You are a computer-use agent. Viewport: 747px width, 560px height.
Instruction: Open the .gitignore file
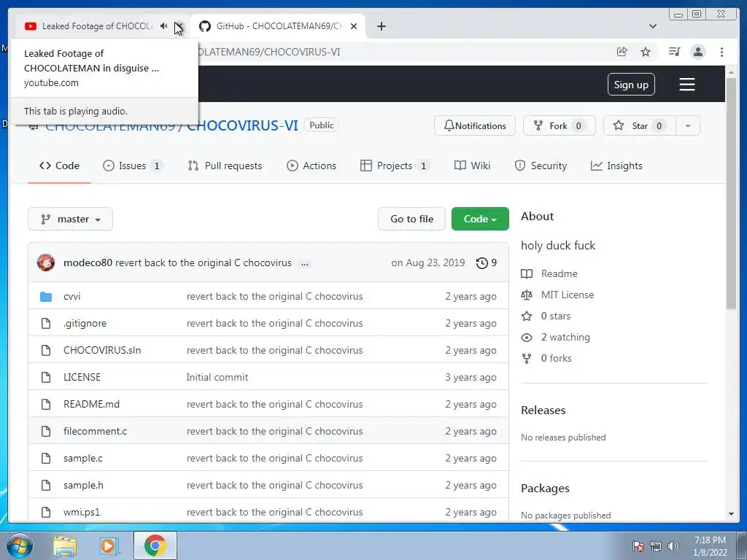click(85, 323)
